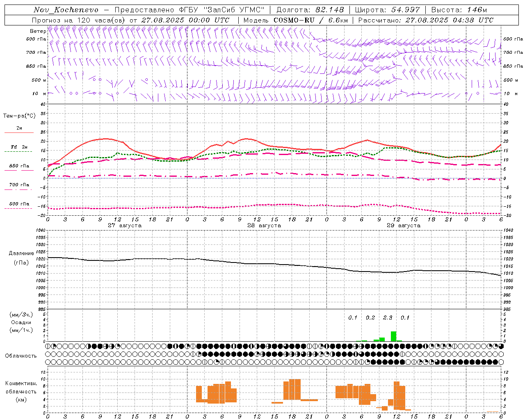Viewport: 525px width, 420px height.
Task: Click the 28 августа date label
Action: [264, 226]
